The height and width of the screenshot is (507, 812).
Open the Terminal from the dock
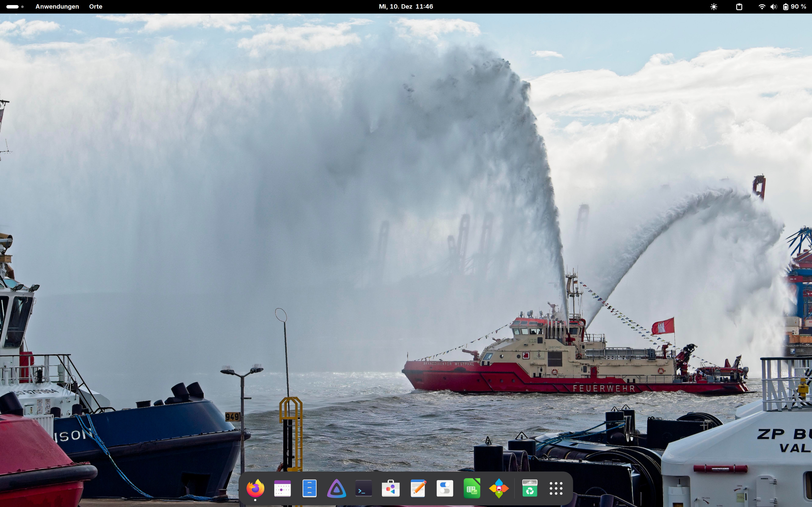[x=363, y=489]
